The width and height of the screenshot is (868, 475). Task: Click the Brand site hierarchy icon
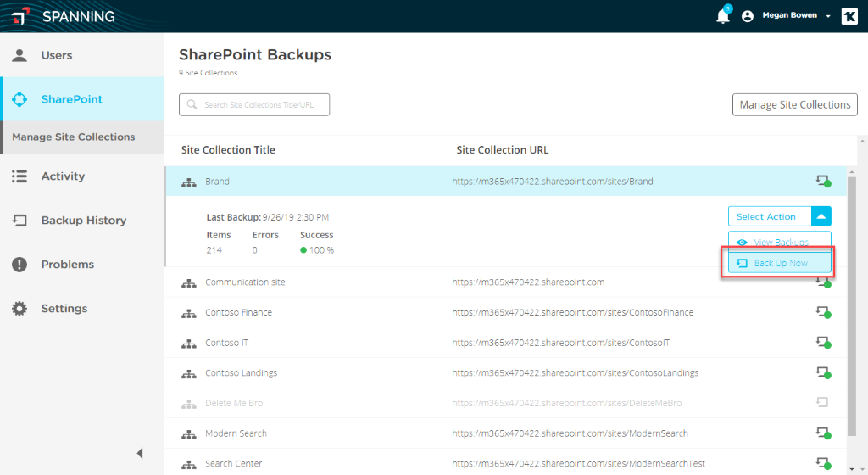[189, 182]
